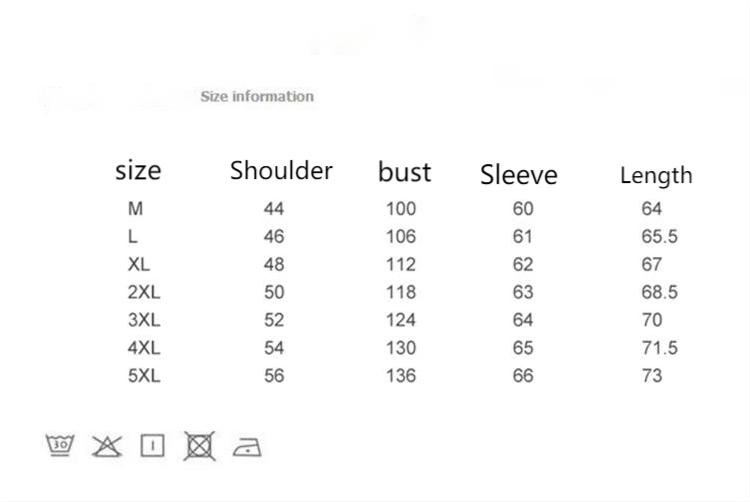Click the bust value 100

click(401, 209)
